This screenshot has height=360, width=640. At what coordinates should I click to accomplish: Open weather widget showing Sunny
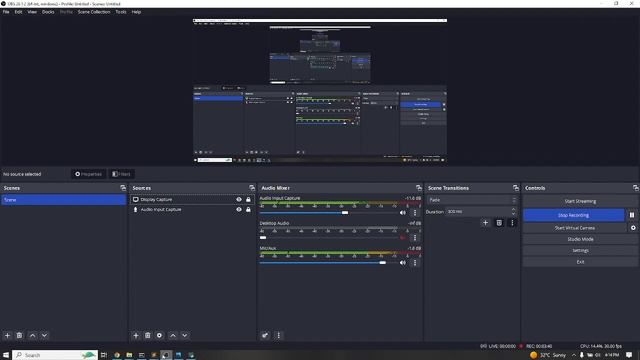548,355
